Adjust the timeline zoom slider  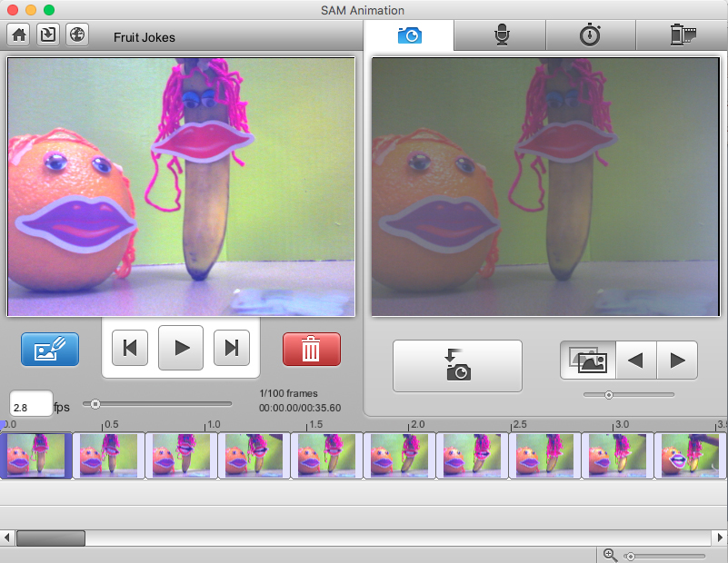tap(630, 556)
